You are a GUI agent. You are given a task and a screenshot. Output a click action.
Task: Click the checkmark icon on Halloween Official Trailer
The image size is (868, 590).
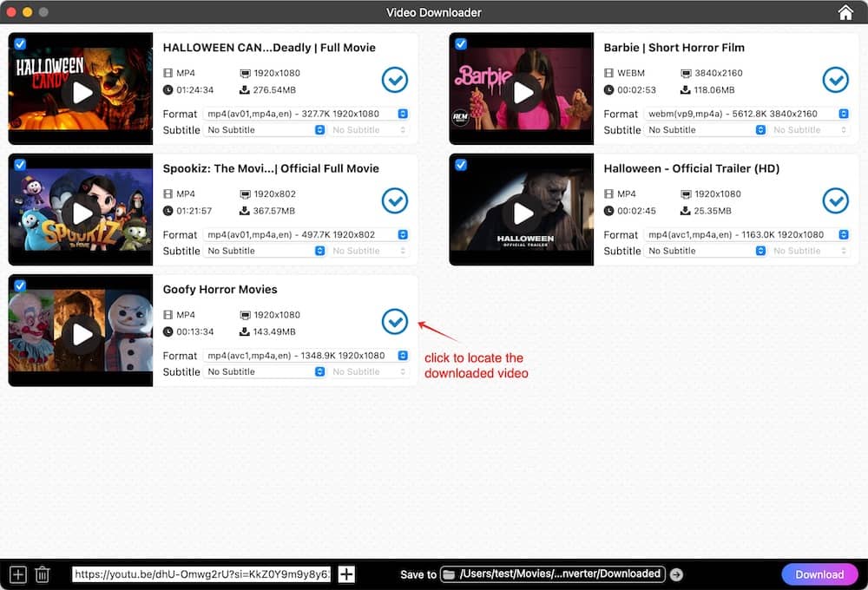coord(836,200)
